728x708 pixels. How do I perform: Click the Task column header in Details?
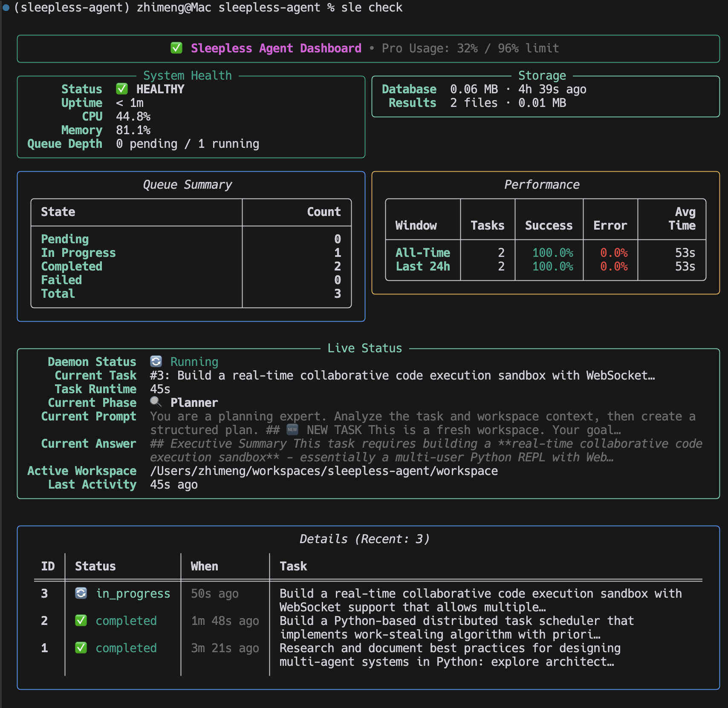[293, 566]
